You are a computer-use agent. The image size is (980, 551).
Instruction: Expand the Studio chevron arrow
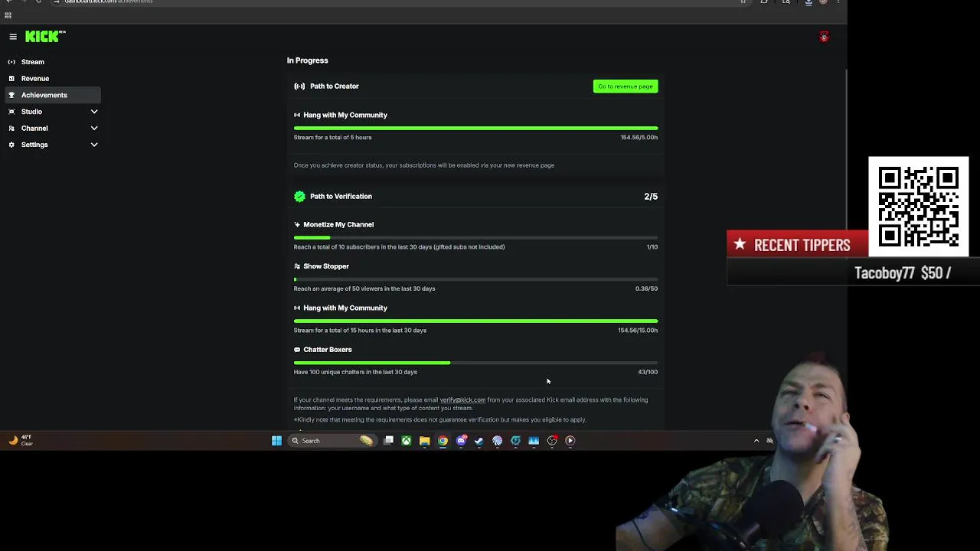pyautogui.click(x=94, y=112)
